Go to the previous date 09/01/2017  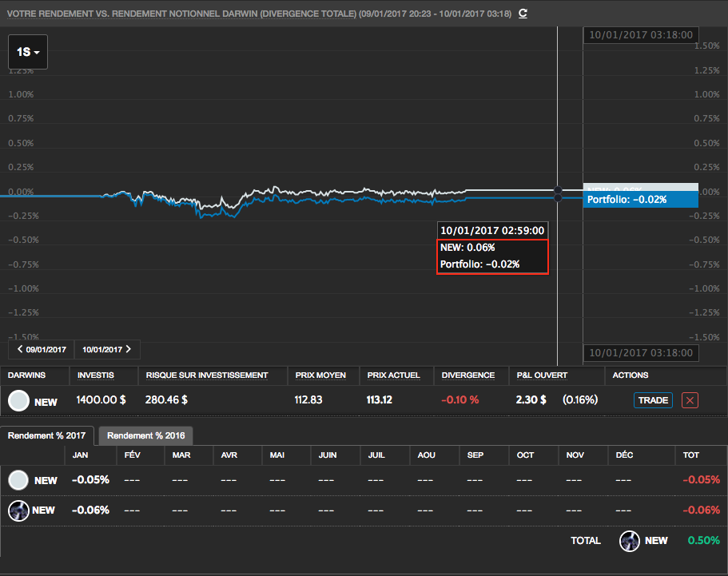(x=41, y=349)
